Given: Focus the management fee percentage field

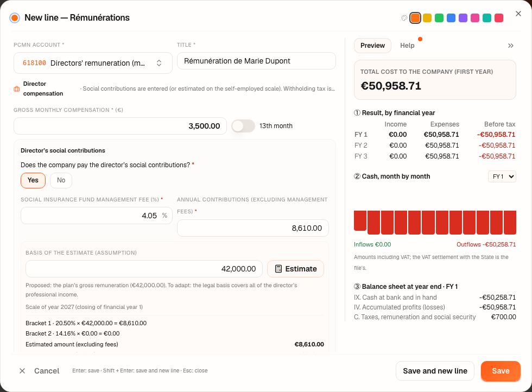Looking at the screenshot, I should 97,216.
